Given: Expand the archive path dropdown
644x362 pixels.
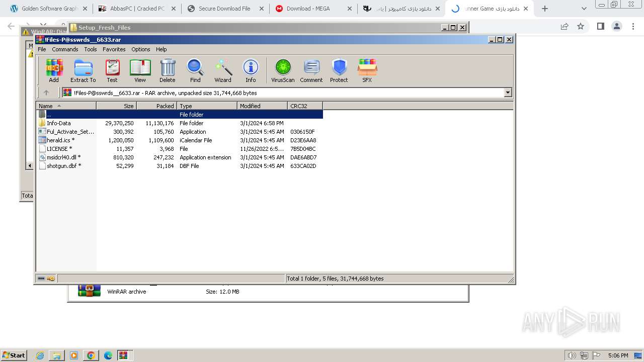Looking at the screenshot, I should pyautogui.click(x=508, y=93).
